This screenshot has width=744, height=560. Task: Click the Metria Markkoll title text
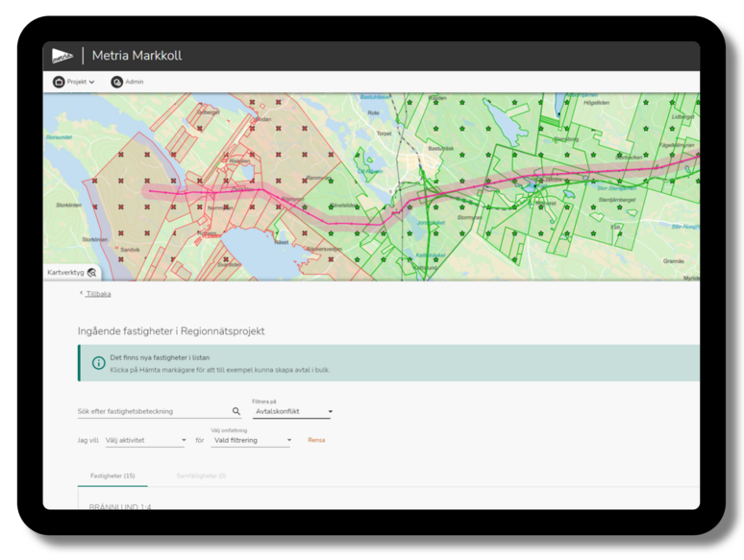point(137,56)
